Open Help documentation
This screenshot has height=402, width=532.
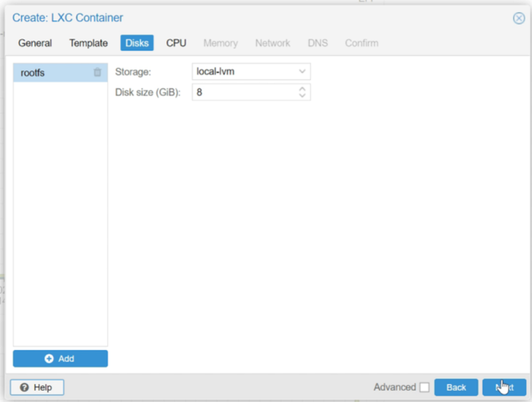coord(36,387)
